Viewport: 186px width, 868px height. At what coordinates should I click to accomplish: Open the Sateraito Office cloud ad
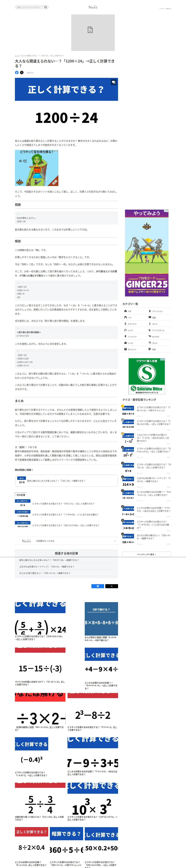coord(147,376)
